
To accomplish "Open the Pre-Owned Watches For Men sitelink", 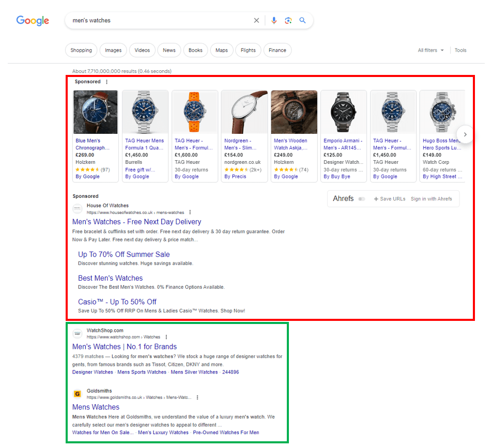I will tap(226, 432).
